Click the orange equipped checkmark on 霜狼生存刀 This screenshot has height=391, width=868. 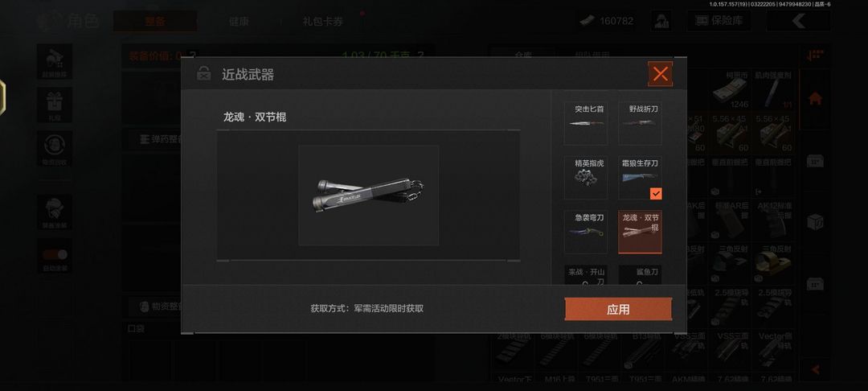point(656,193)
